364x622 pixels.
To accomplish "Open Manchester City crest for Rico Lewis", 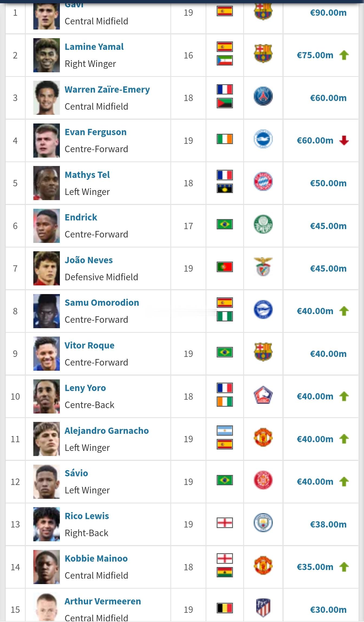I will (263, 523).
